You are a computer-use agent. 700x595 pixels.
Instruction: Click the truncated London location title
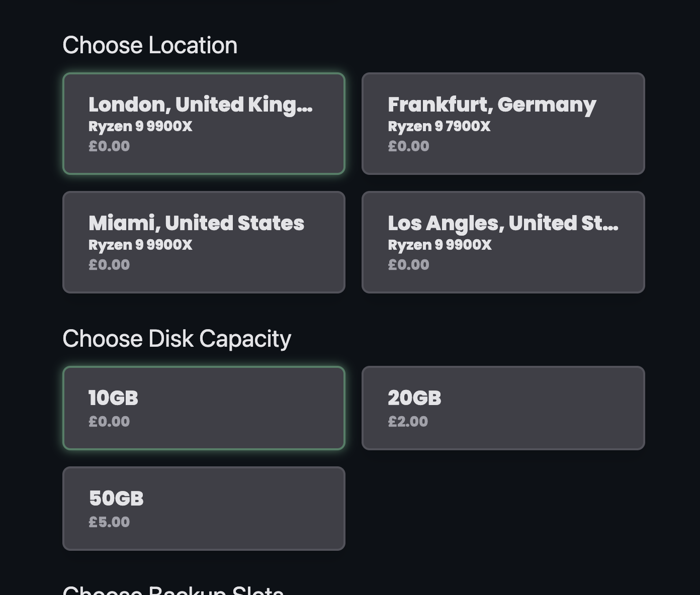[x=201, y=105]
